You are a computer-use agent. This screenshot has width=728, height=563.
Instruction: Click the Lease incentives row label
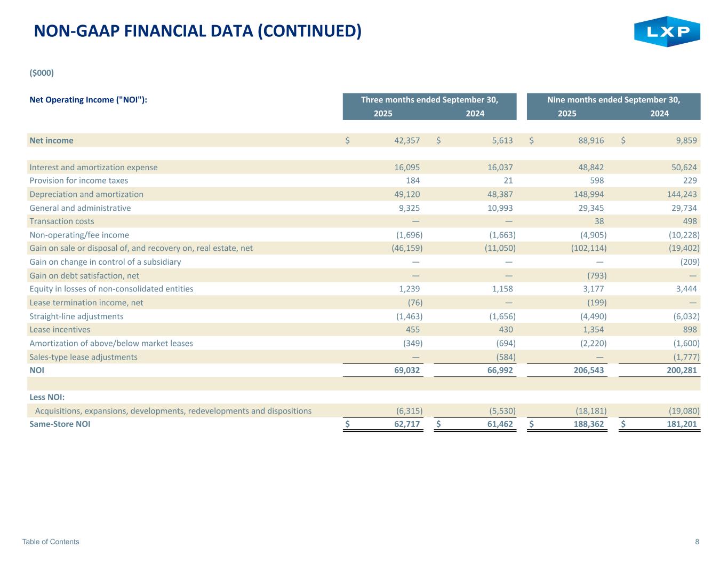pyautogui.click(x=60, y=330)
